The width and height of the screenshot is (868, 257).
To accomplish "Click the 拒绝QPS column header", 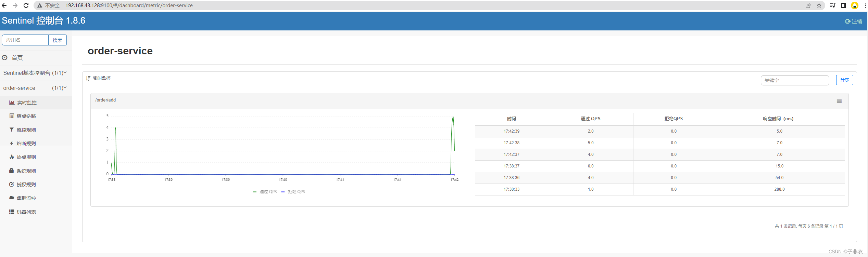I will point(674,119).
